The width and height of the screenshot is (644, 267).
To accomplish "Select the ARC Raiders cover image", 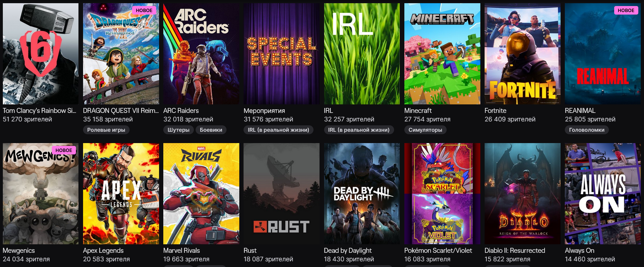I will 201,54.
